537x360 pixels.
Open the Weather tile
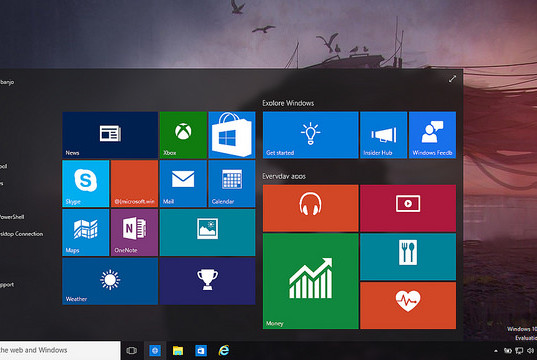110,281
